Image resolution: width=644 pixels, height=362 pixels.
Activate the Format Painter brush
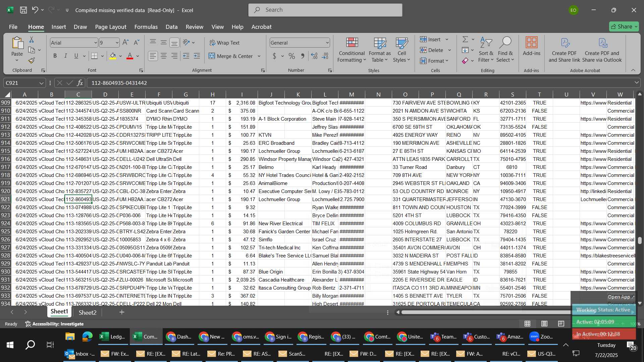click(32, 60)
